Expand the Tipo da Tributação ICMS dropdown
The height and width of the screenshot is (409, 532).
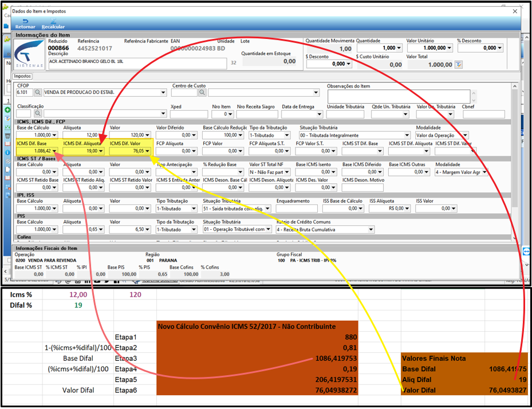287,135
